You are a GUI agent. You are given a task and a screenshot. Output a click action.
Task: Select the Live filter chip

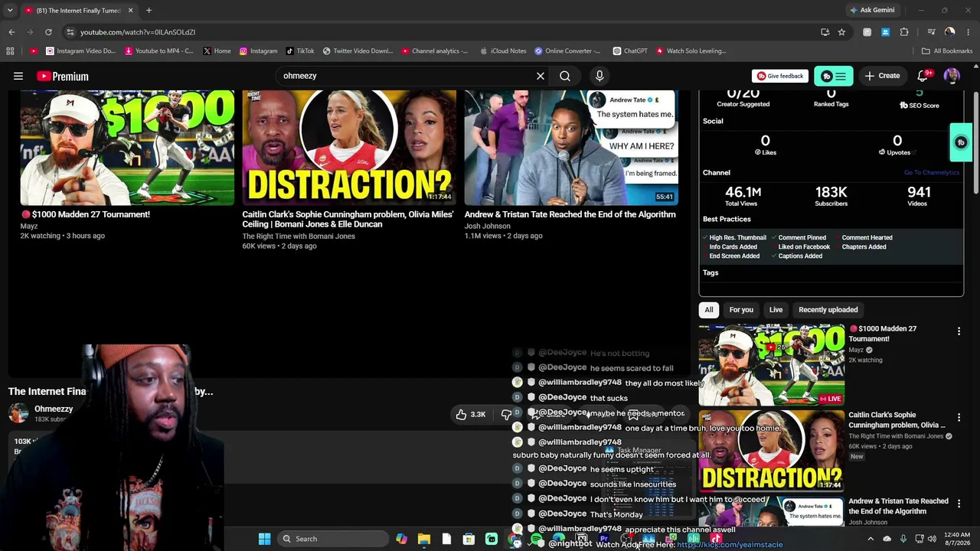pos(776,310)
